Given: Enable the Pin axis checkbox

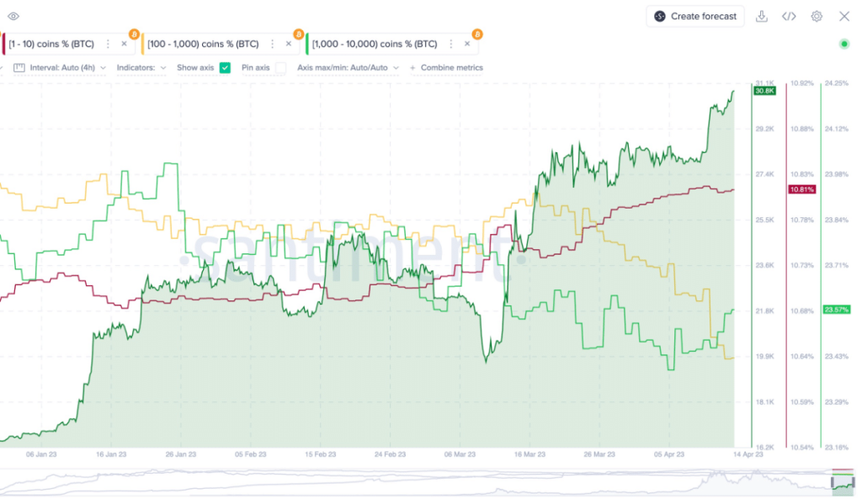Looking at the screenshot, I should [280, 67].
